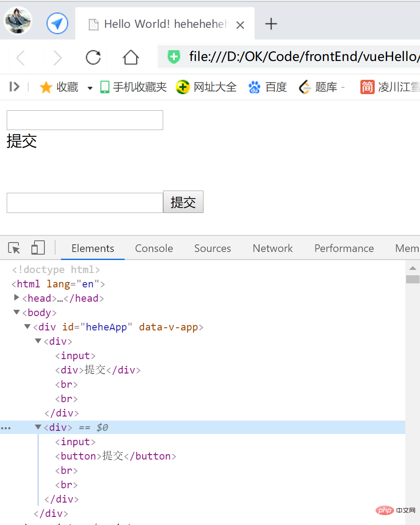Image resolution: width=420 pixels, height=525 pixels.
Task: Open a new tab with the plus button
Action: click(x=271, y=24)
